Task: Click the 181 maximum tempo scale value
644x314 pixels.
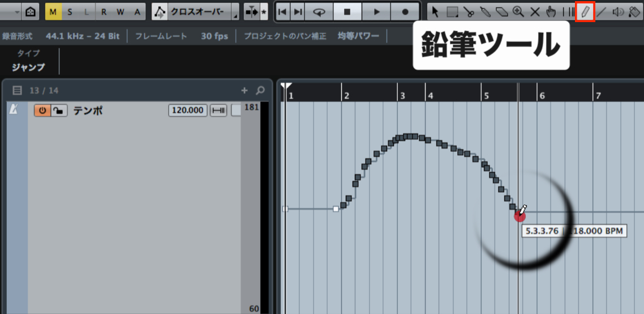Action: [251, 108]
